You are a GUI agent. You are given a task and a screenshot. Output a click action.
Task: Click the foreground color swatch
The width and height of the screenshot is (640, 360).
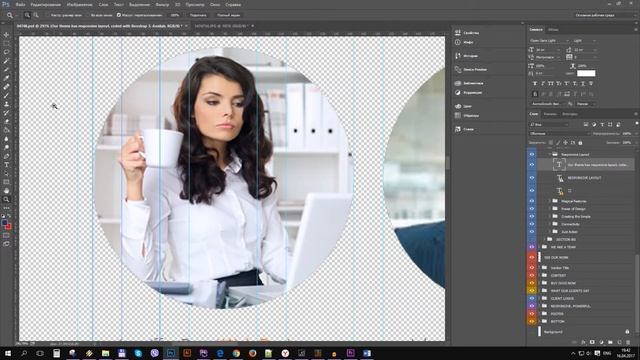[x=4, y=223]
